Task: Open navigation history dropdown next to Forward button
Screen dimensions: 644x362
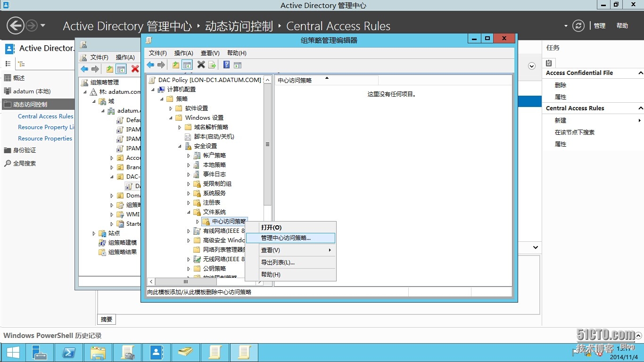Action: (43, 25)
